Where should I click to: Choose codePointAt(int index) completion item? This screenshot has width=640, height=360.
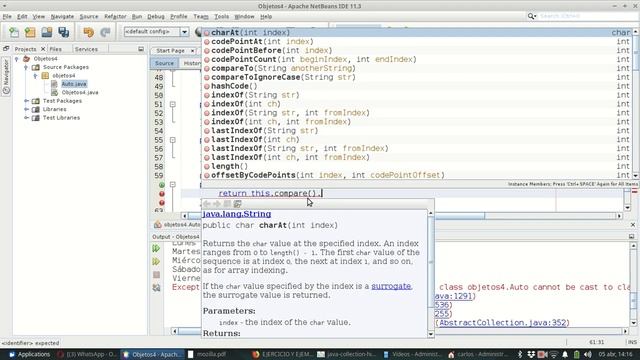418,42
